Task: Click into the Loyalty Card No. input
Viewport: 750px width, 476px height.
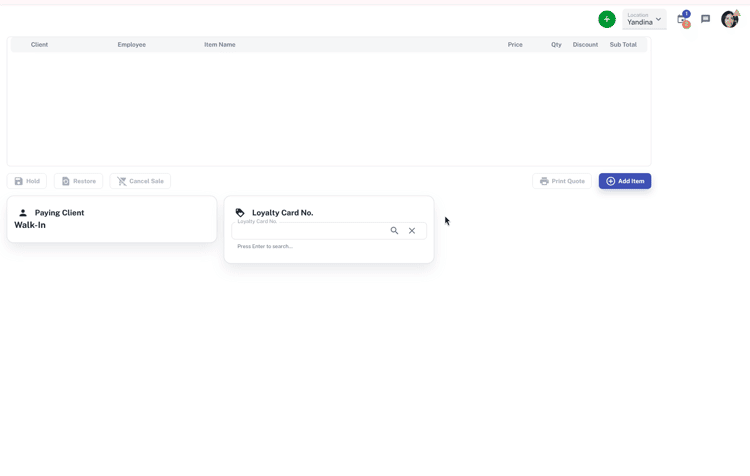Action: tap(310, 231)
